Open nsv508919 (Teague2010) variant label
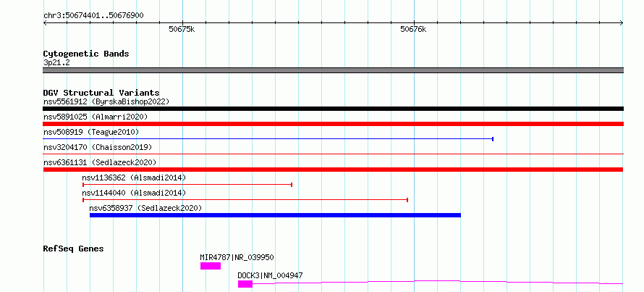The image size is (644, 292). pyautogui.click(x=91, y=132)
